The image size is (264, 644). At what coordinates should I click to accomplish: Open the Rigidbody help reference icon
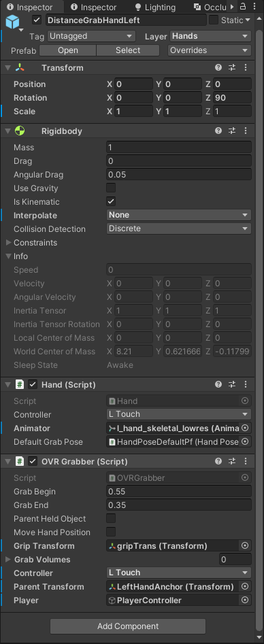(x=218, y=131)
